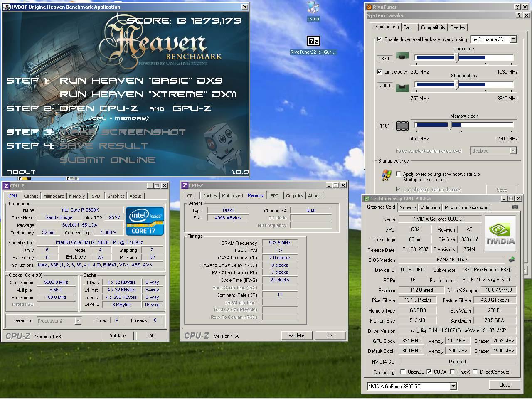532x399 pixels.
Task: Open the Sensors tab in GPU-Z
Action: (408, 207)
